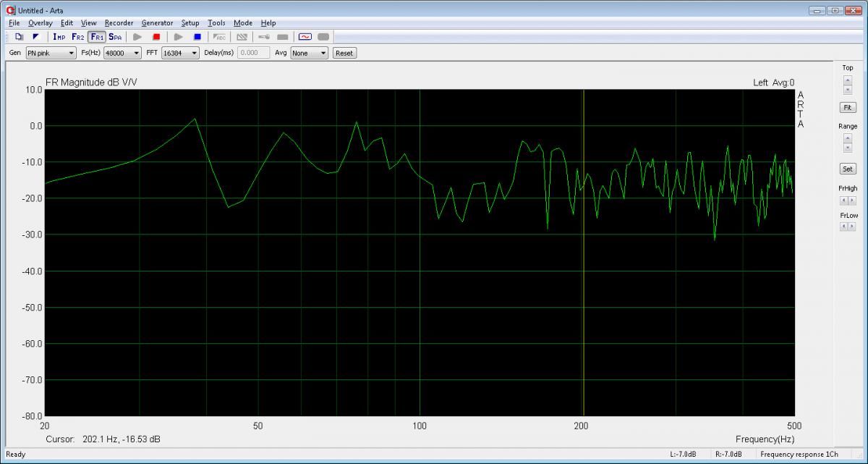
Task: Switch to Impulse response (Imp) mode
Action: (x=59, y=36)
